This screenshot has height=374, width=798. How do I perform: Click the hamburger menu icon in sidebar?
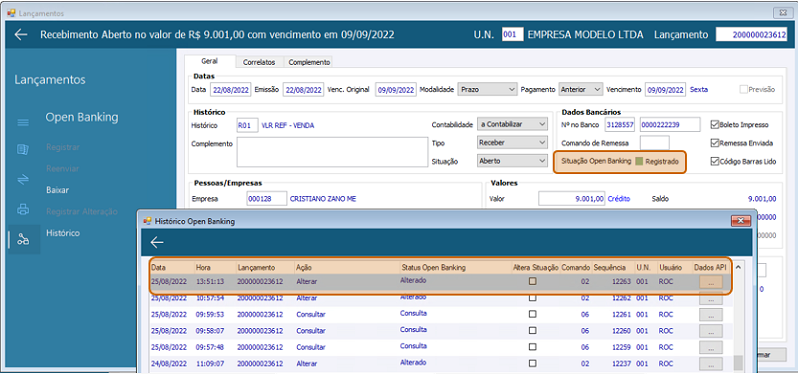coord(23,123)
